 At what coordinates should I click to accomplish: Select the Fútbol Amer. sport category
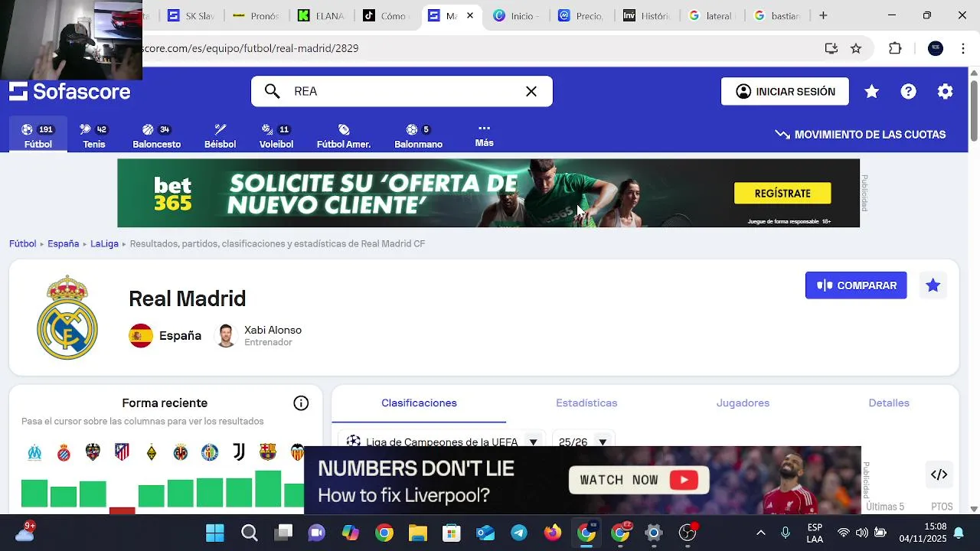(344, 135)
